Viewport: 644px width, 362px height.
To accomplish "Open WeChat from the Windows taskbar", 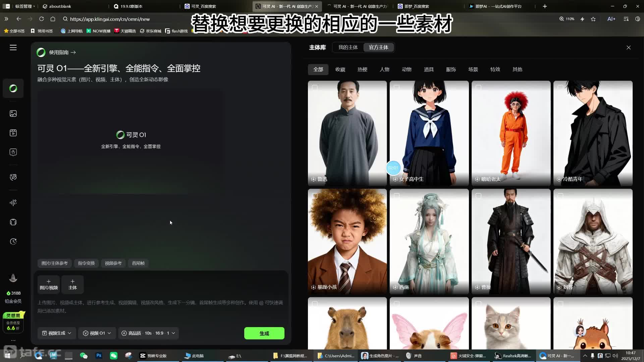I will point(114,356).
